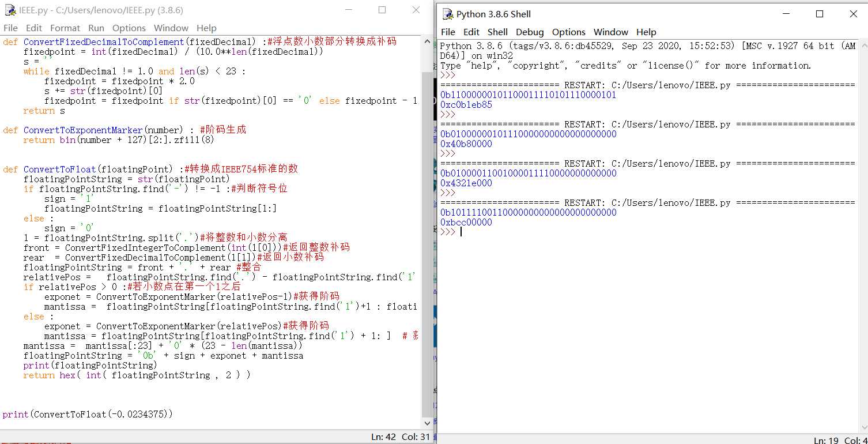The image size is (868, 444).
Task: Click the 'if relativePos > 0' line
Action: tap(132, 287)
